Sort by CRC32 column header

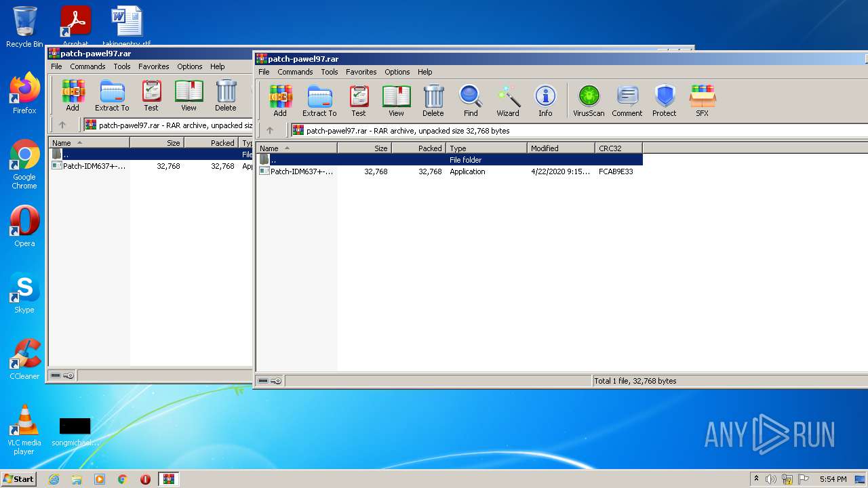tap(618, 148)
